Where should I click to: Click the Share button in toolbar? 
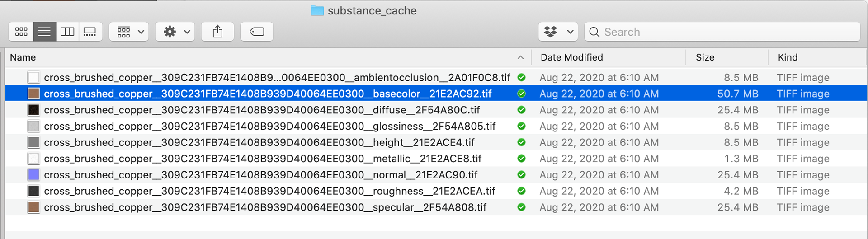217,32
